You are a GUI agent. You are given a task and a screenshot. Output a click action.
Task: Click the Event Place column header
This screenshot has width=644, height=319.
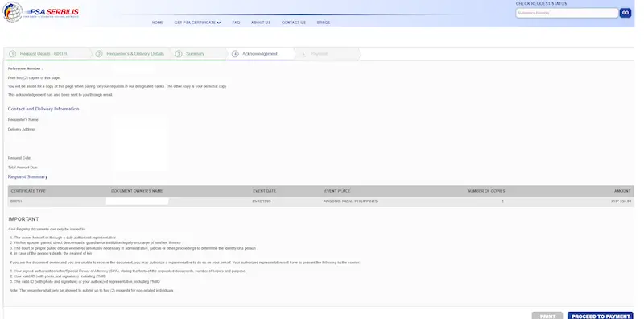point(337,191)
